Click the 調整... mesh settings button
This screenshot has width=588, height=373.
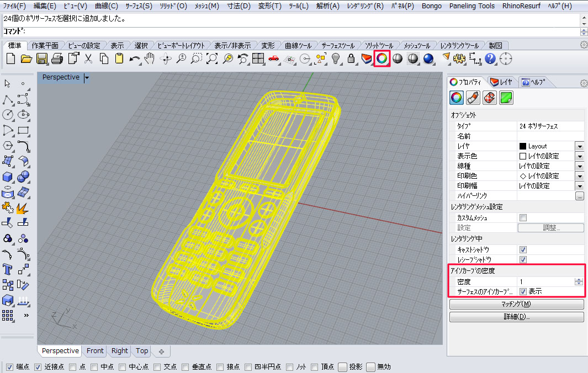click(x=551, y=227)
